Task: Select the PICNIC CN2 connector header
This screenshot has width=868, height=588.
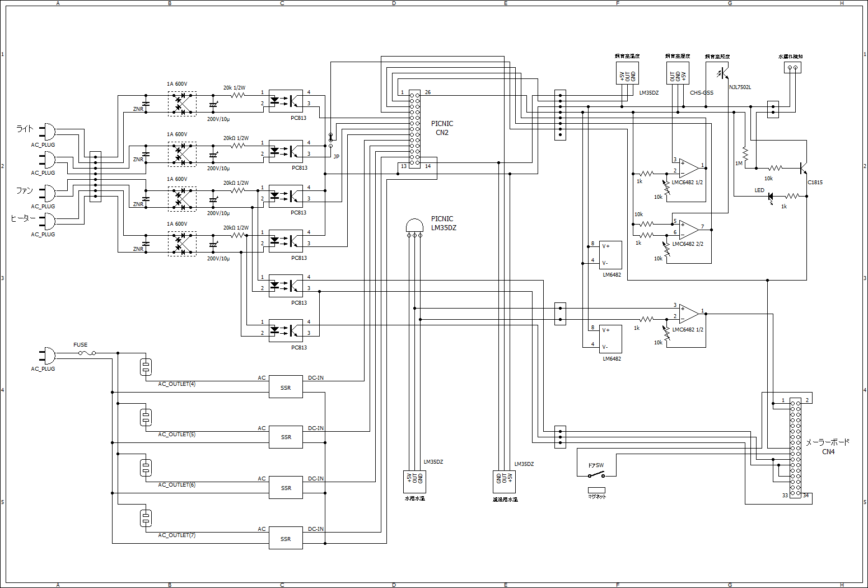Action: pos(414,129)
